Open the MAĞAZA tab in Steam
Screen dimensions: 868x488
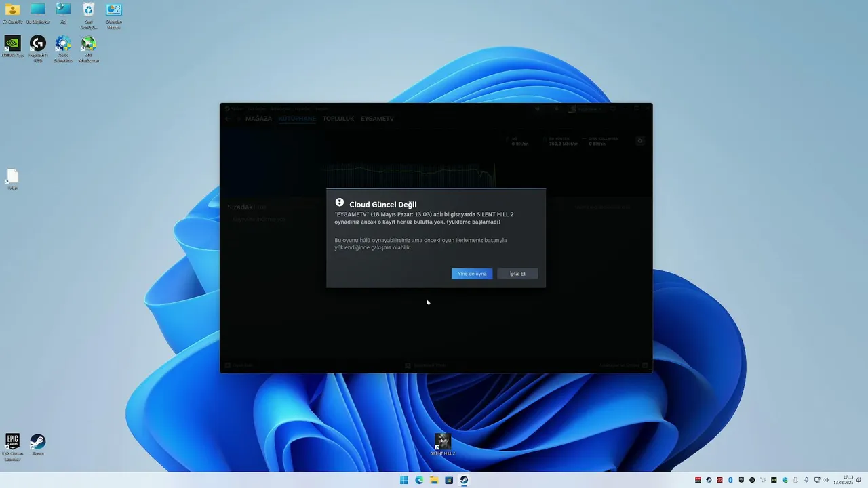tap(258, 119)
